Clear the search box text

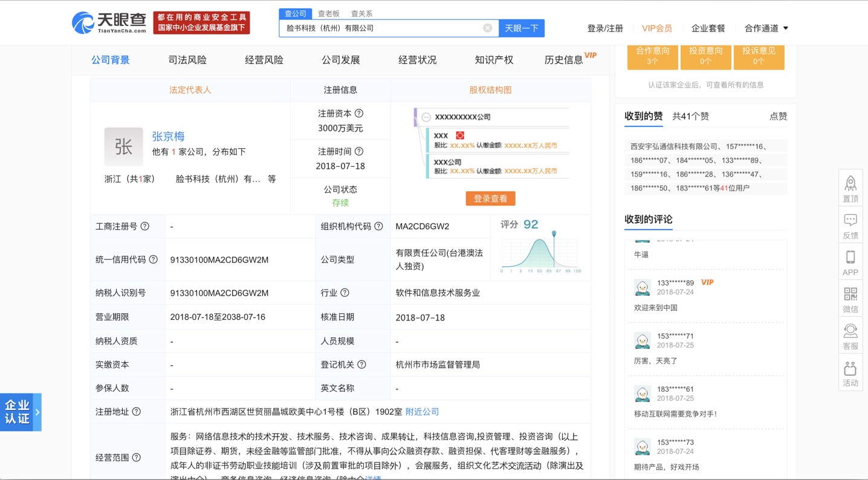[x=488, y=28]
